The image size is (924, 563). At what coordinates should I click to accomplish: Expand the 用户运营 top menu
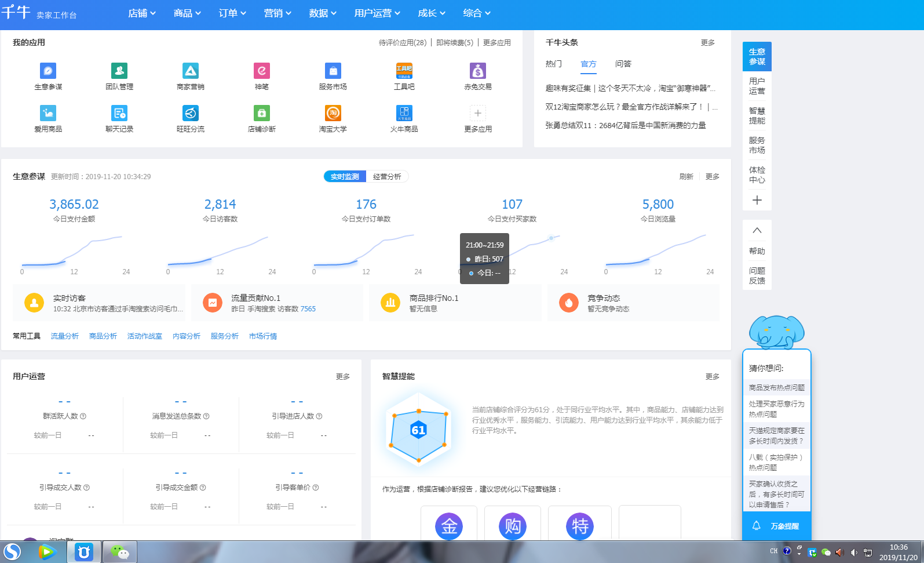pos(377,13)
